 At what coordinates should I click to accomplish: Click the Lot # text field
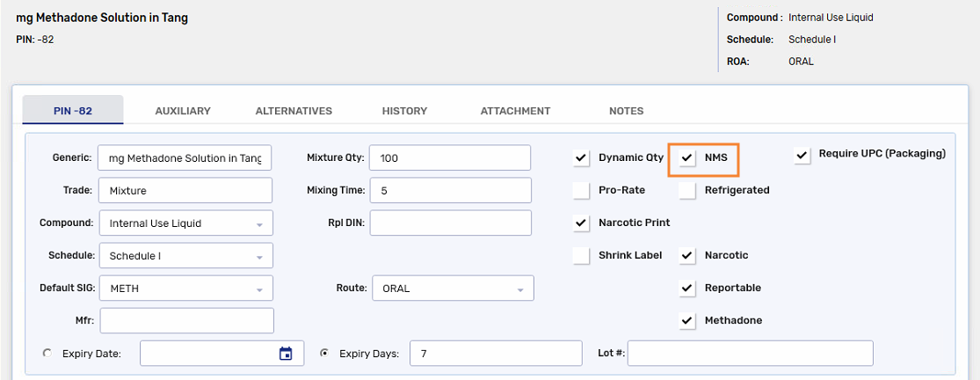pyautogui.click(x=750, y=353)
